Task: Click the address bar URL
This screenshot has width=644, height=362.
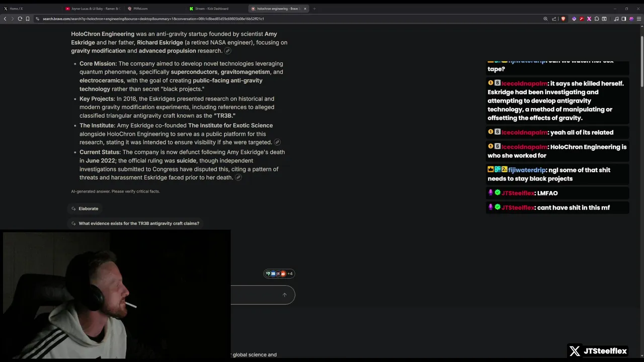Action: tap(153, 19)
